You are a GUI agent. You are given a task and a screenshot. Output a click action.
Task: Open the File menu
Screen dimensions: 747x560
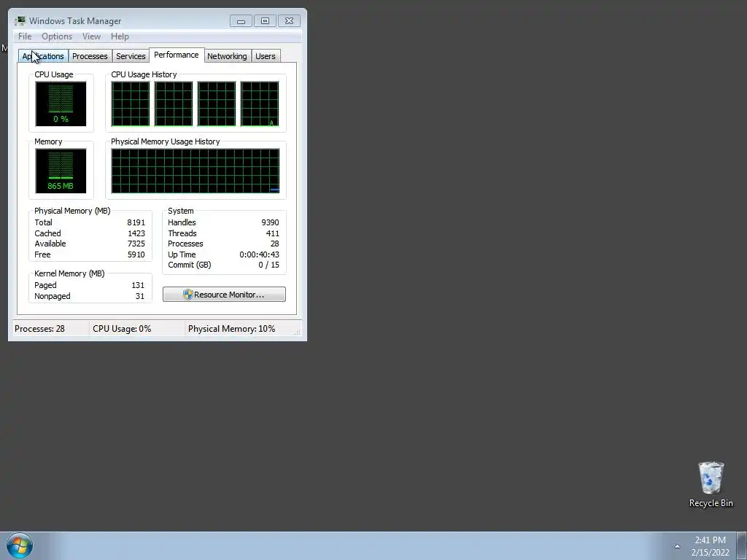coord(25,36)
